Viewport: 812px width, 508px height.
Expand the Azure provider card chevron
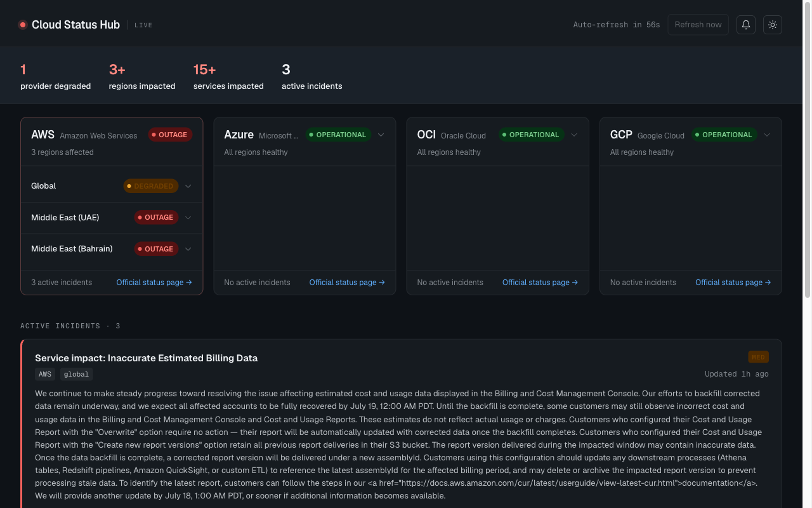[x=381, y=135]
